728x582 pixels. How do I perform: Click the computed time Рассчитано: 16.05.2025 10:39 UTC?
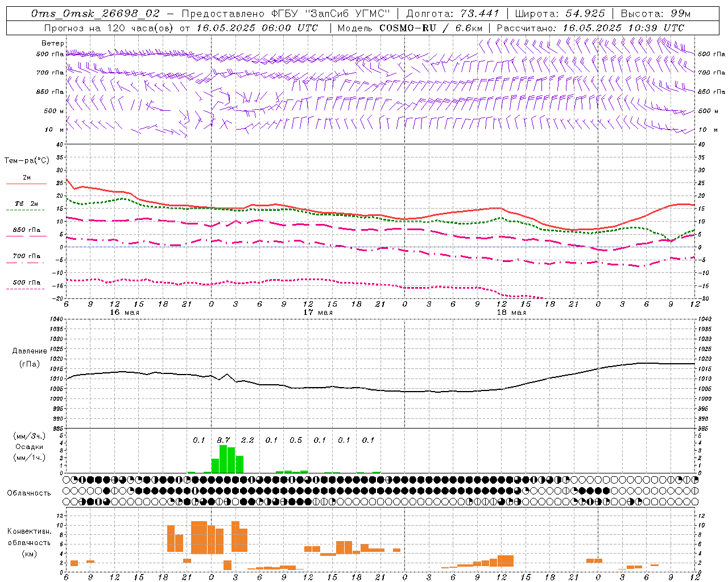click(x=590, y=28)
